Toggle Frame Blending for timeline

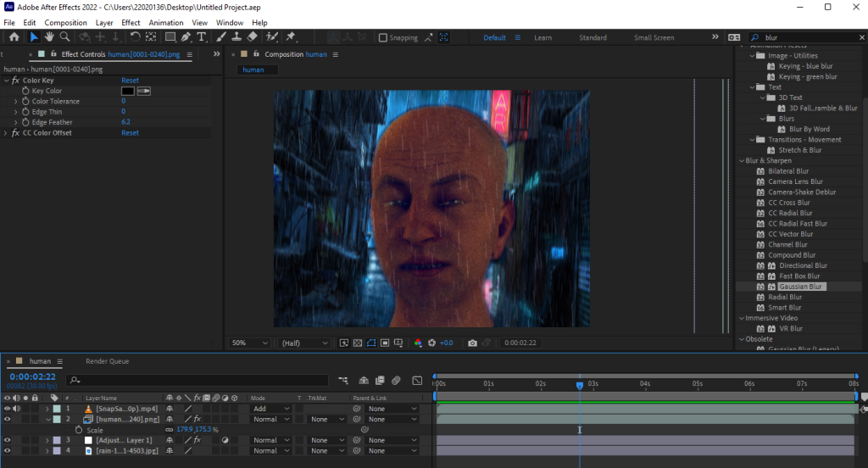(380, 380)
